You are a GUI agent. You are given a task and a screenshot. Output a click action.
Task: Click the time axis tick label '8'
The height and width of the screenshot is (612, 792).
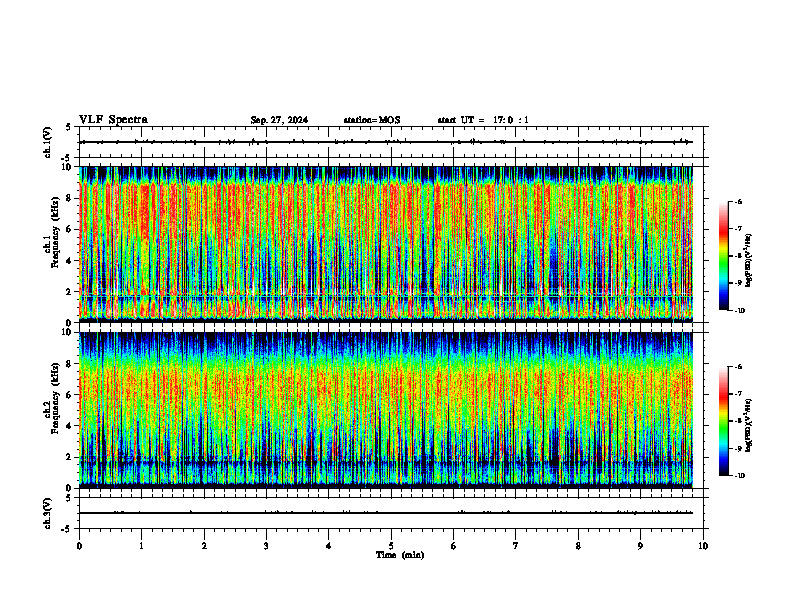tap(578, 546)
